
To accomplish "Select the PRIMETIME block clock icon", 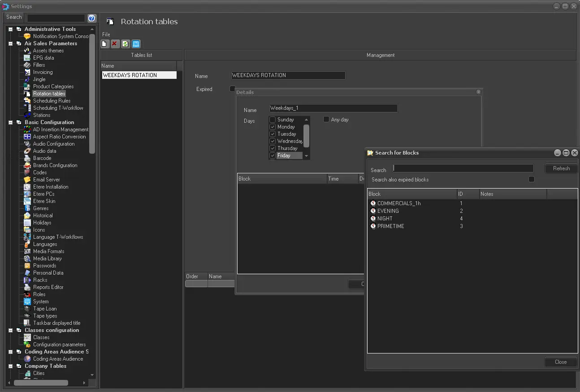I will tap(373, 226).
